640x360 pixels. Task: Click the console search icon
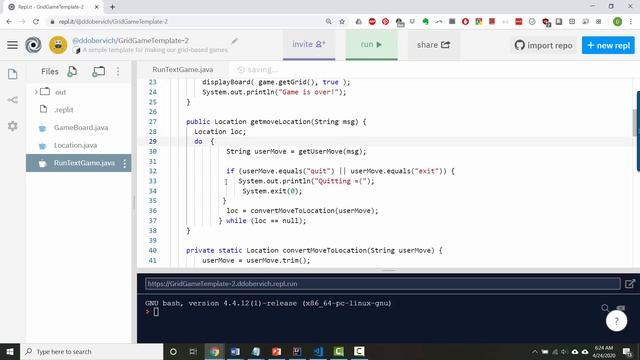[x=605, y=308]
